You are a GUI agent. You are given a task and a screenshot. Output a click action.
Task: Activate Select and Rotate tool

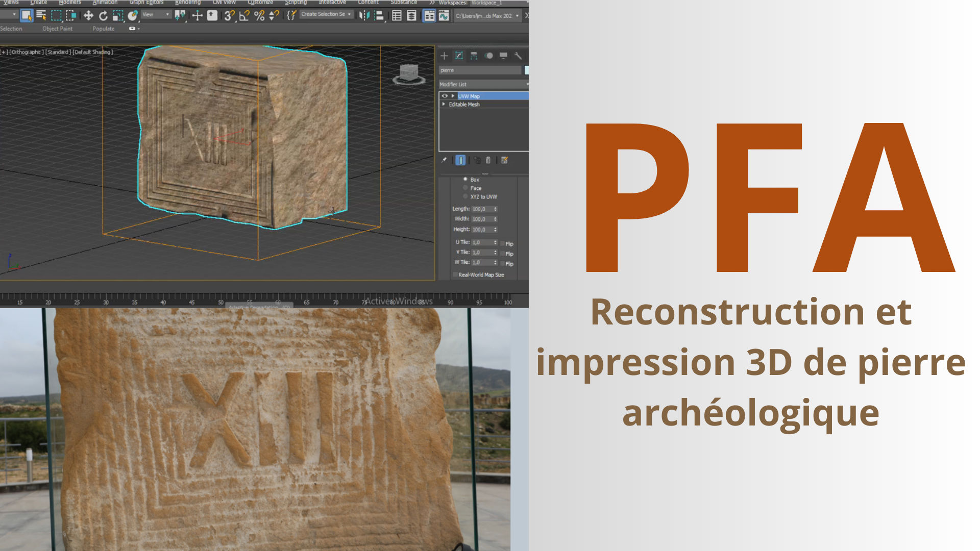tap(103, 16)
